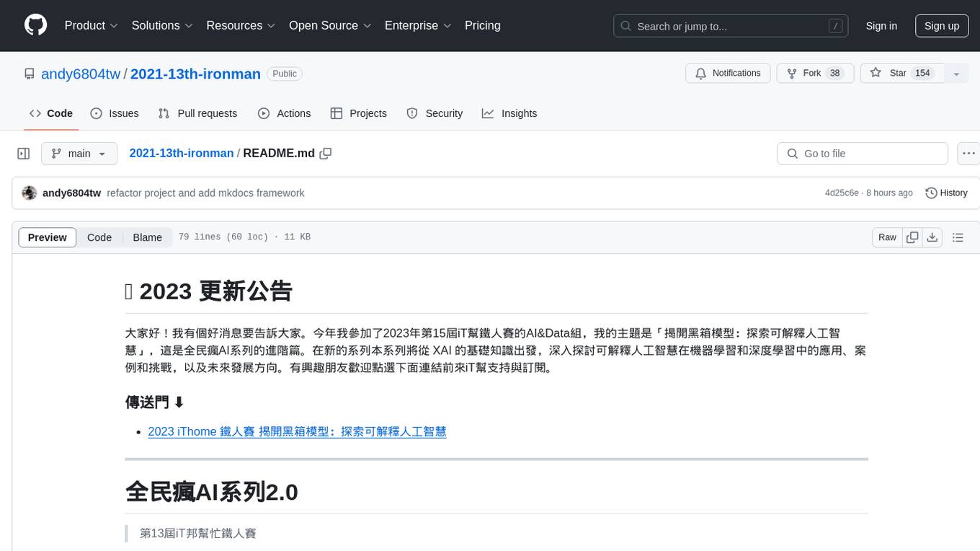Open the document outline icon
980x551 pixels.
(958, 237)
